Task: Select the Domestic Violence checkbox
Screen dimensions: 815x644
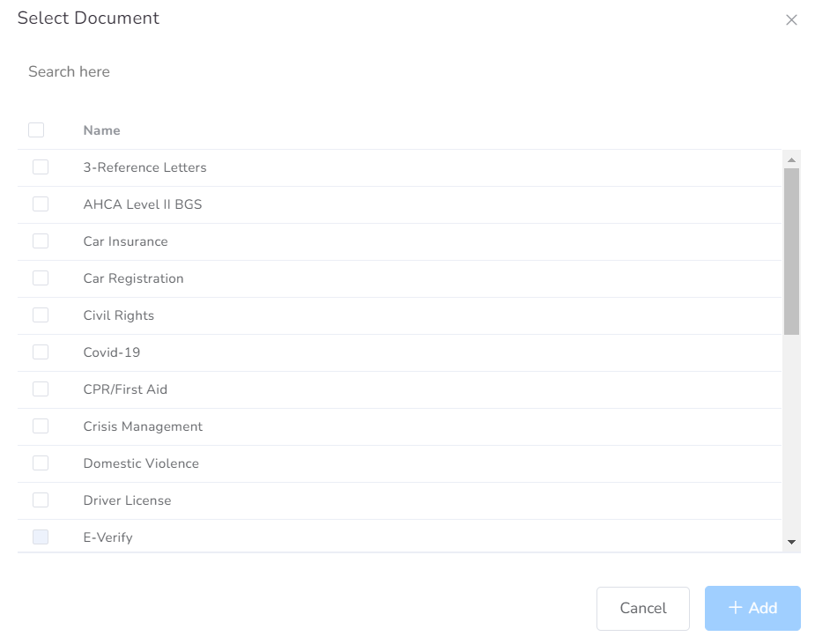Action: 41,463
